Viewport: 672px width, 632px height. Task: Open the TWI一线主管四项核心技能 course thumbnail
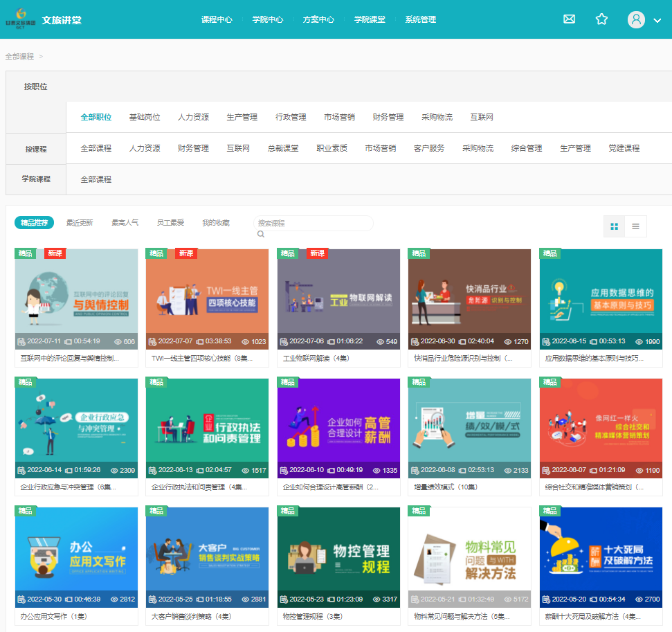pyautogui.click(x=207, y=299)
